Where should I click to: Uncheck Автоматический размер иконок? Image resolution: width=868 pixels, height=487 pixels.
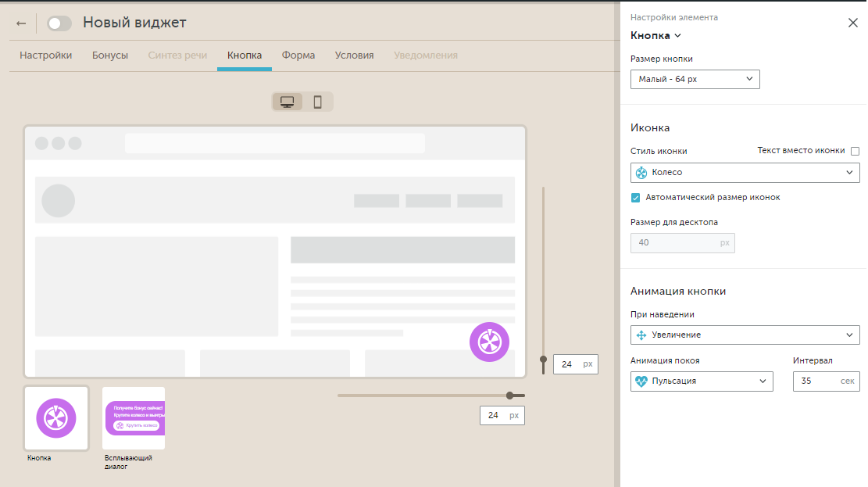pos(636,198)
